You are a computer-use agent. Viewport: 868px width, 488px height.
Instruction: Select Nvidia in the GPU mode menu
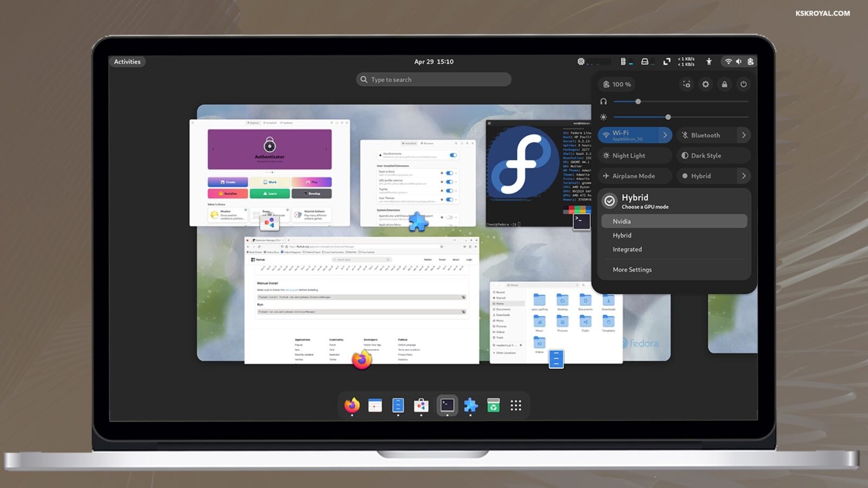click(x=674, y=221)
